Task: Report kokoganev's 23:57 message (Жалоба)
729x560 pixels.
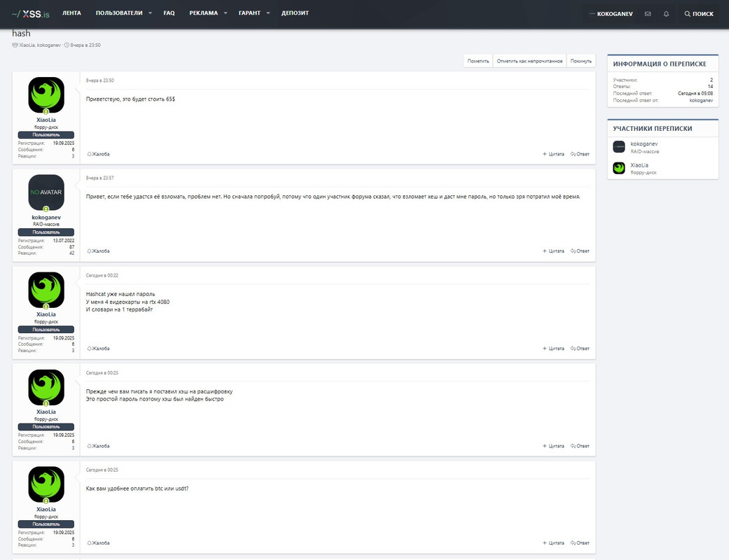Action: click(x=99, y=251)
